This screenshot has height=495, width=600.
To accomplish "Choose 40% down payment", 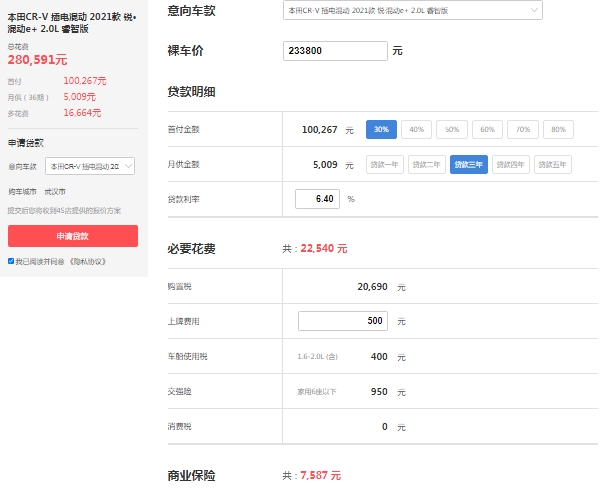I will [x=417, y=130].
